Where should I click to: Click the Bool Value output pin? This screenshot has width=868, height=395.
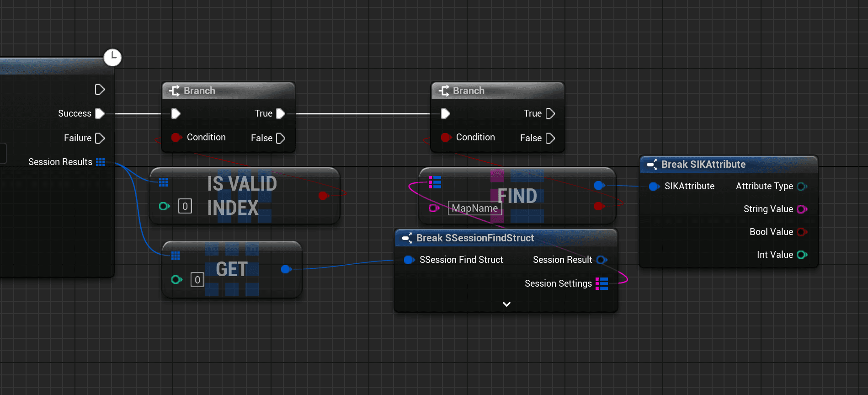(802, 232)
